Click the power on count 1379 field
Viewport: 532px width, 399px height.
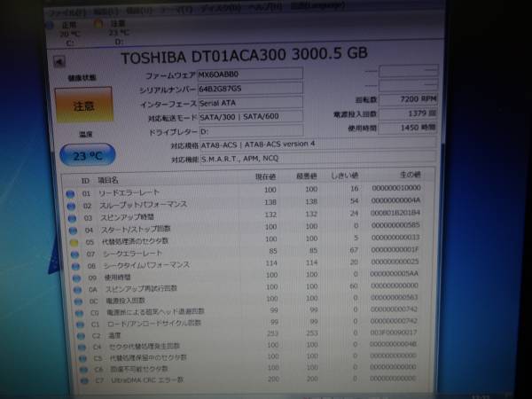408,113
